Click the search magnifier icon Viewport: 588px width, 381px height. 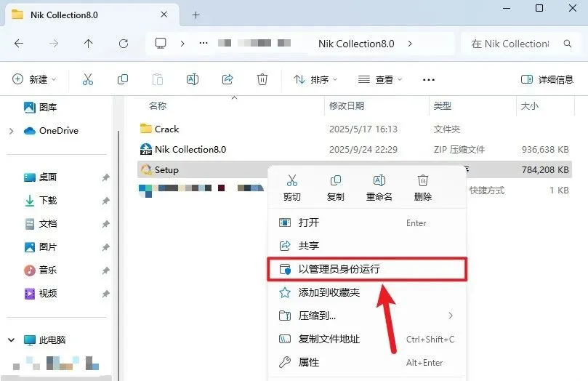(568, 44)
